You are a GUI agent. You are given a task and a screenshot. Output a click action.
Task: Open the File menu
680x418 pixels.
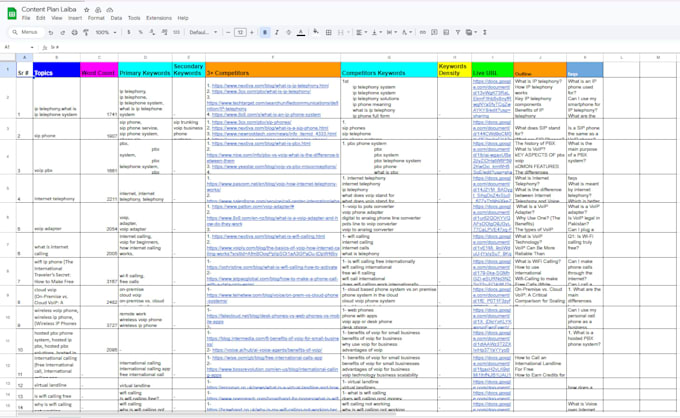(x=26, y=18)
